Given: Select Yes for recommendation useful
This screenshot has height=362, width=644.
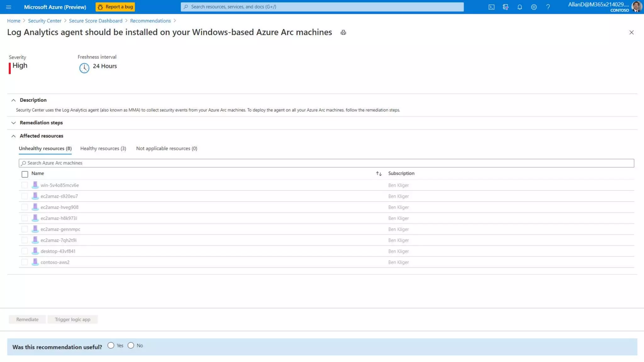Looking at the screenshot, I should 111,345.
